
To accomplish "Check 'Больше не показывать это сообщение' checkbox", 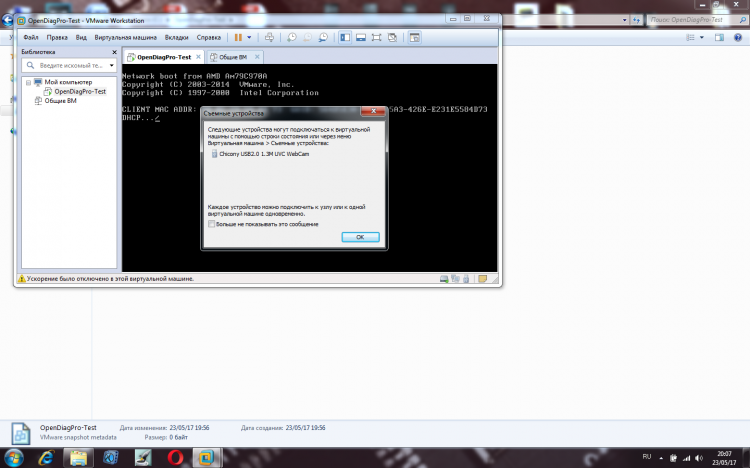I will [x=211, y=224].
